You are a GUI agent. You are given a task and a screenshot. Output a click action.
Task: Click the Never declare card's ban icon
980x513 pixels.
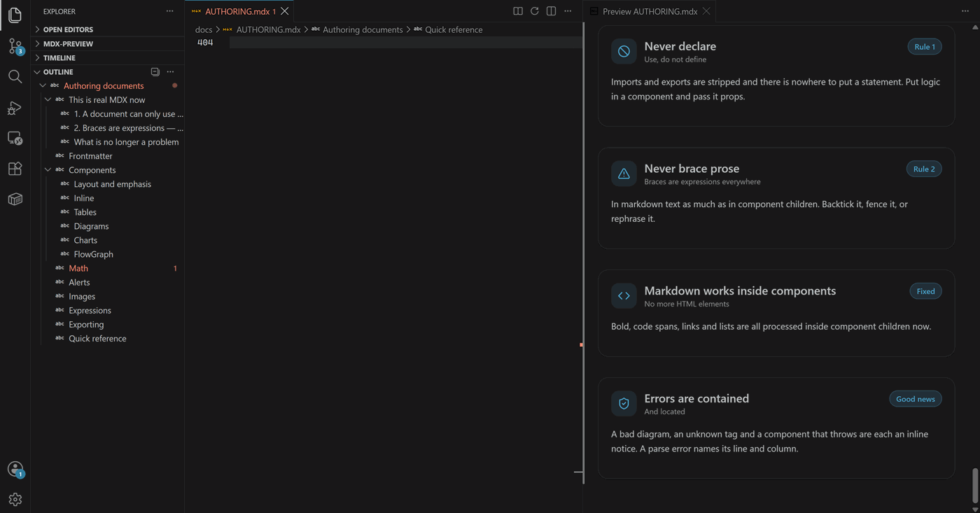coord(624,51)
